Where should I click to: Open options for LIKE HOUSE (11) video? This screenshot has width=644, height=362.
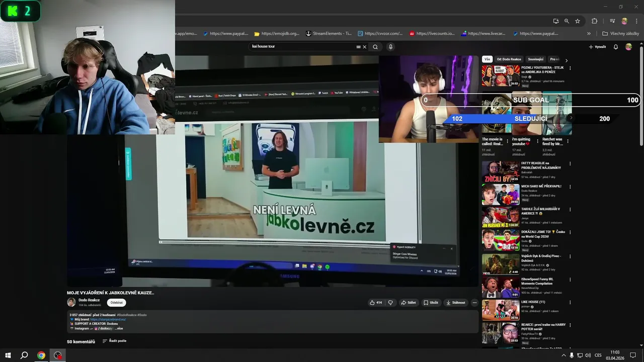tap(570, 302)
